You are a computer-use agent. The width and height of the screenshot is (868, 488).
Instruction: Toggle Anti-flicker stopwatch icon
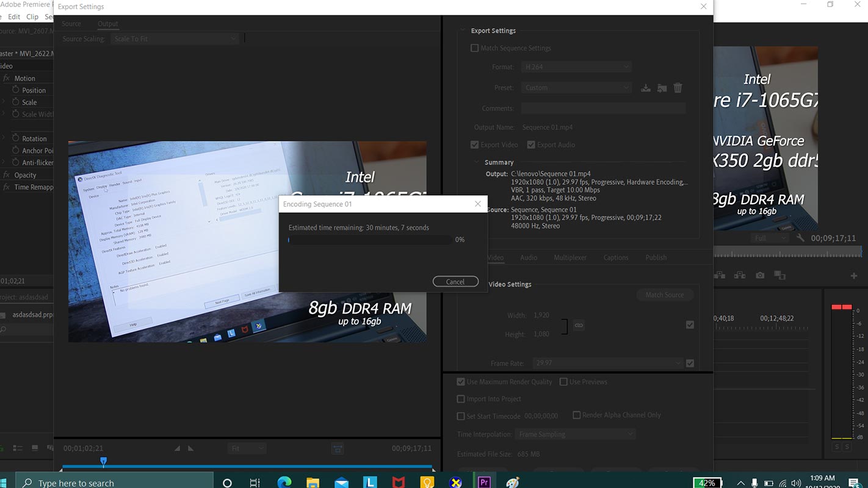[16, 162]
